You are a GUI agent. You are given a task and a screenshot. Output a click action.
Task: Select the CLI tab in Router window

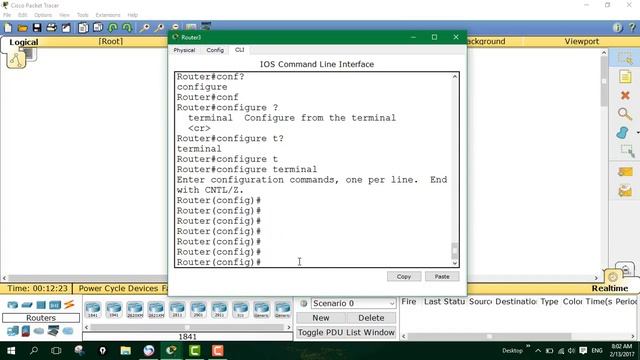coord(240,50)
